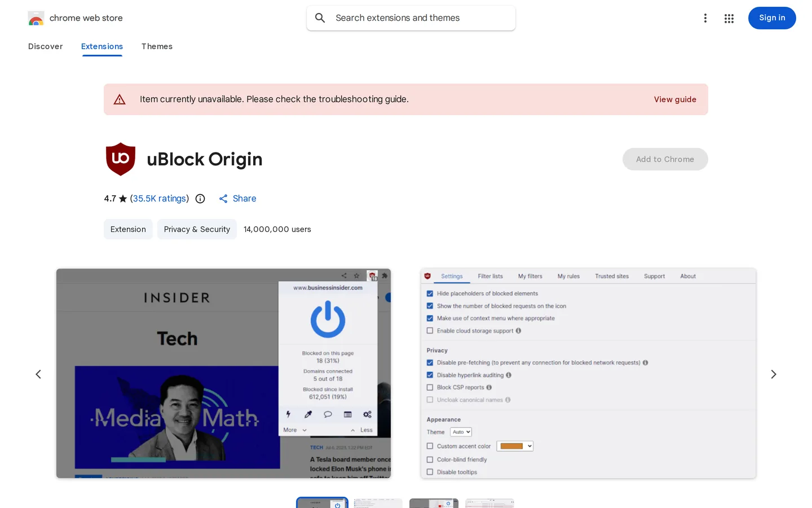Toggle Disable hyperlink auditing checkbox
The width and height of the screenshot is (812, 508).
click(x=430, y=375)
